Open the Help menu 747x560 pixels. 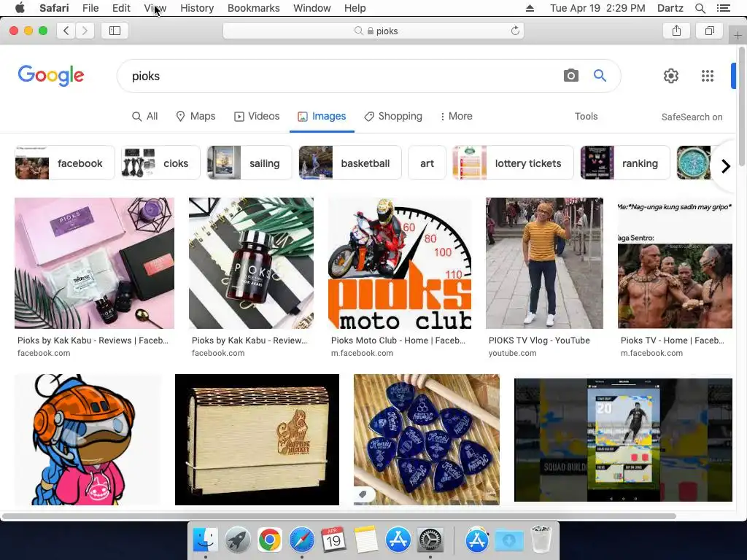(x=355, y=8)
